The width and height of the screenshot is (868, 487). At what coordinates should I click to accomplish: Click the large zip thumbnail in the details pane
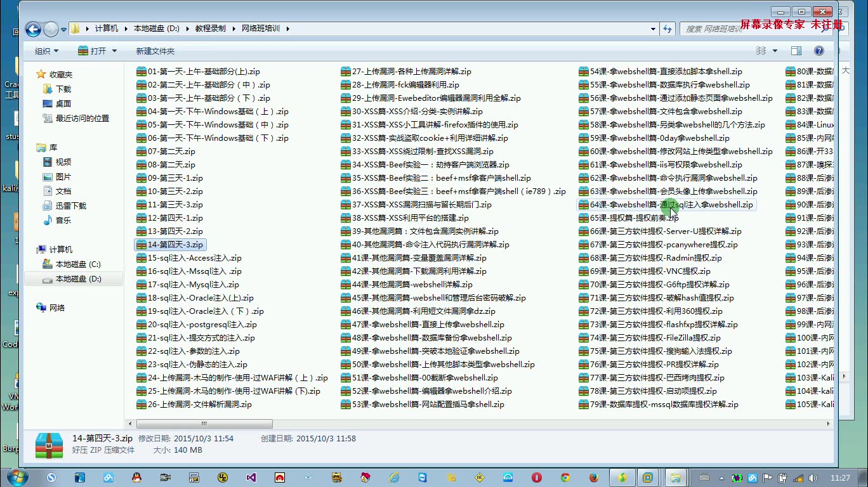(x=49, y=445)
